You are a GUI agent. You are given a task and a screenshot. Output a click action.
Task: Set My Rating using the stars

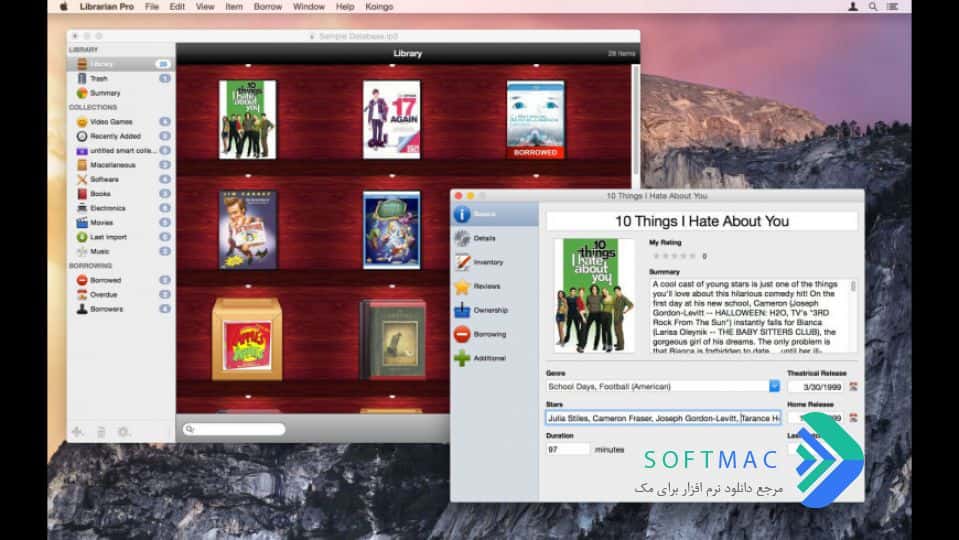[x=674, y=256]
